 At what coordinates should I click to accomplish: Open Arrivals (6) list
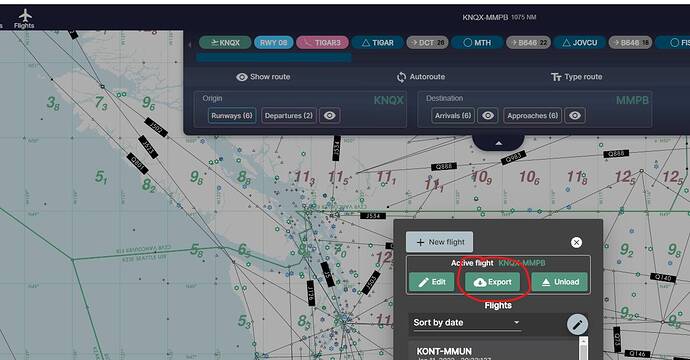click(453, 116)
